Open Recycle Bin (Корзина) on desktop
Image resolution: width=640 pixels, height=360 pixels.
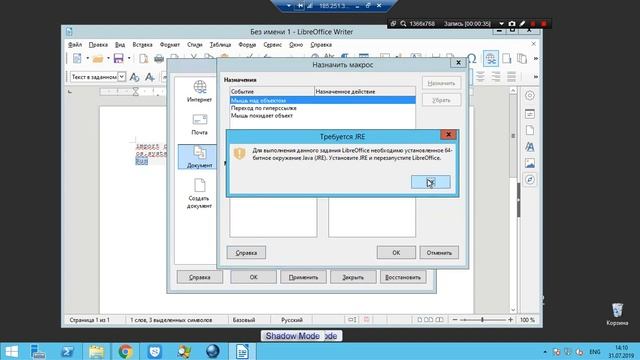tap(617, 314)
